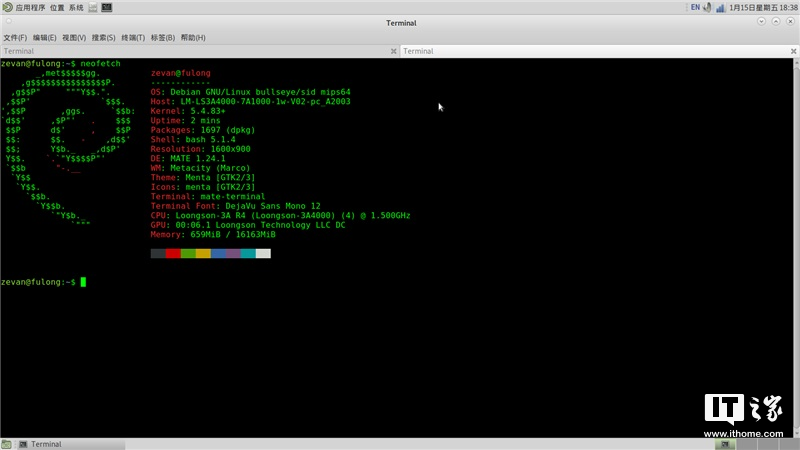Click the 'GPU: 00:06.1 Loongson Technology' line
Screen dimensions: 800x450
click(x=248, y=225)
